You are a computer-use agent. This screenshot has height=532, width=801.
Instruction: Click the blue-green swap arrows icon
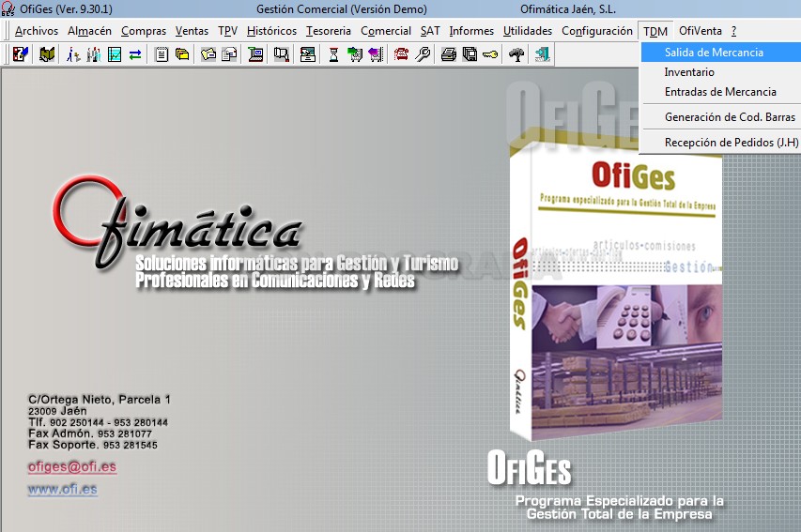135,54
